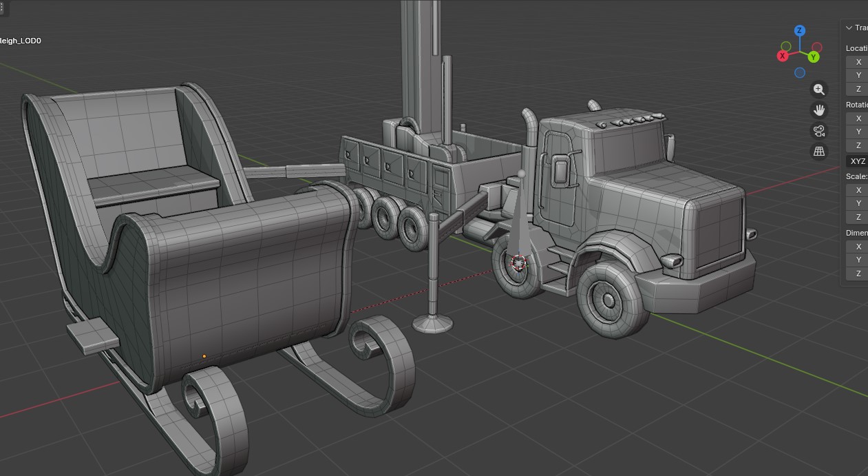Click the perspective/orthographic projection icon

click(x=819, y=150)
